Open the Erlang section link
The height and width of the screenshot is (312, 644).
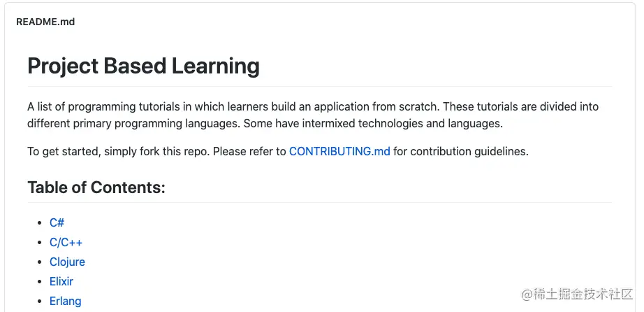click(x=65, y=302)
